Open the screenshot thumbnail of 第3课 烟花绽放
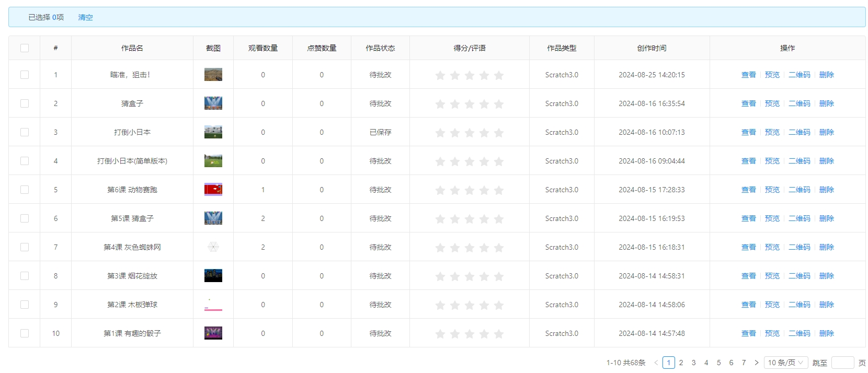The image size is (868, 373). 213,276
